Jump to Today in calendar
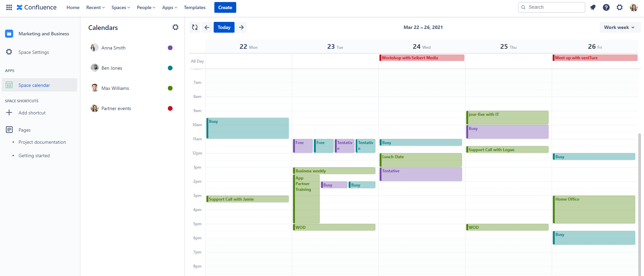Image resolution: width=644 pixels, height=276 pixels. [x=224, y=27]
